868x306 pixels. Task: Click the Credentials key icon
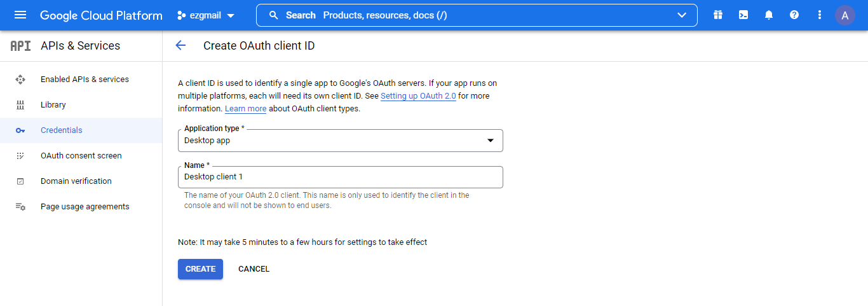coord(20,130)
